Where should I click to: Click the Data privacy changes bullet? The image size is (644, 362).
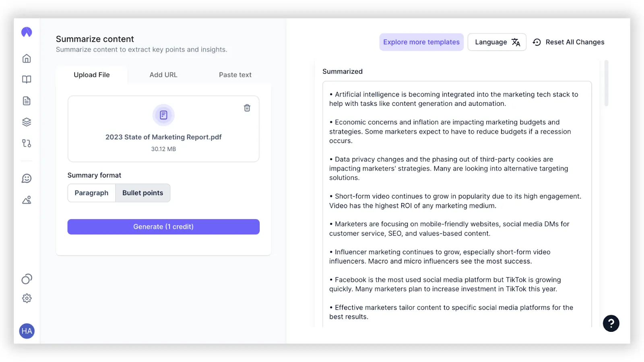(449, 169)
